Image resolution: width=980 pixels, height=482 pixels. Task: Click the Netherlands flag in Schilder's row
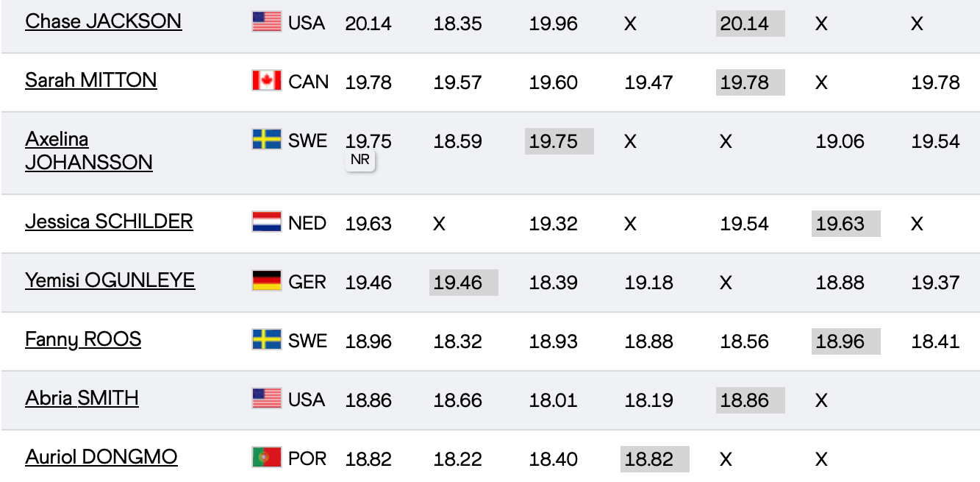coord(266,222)
